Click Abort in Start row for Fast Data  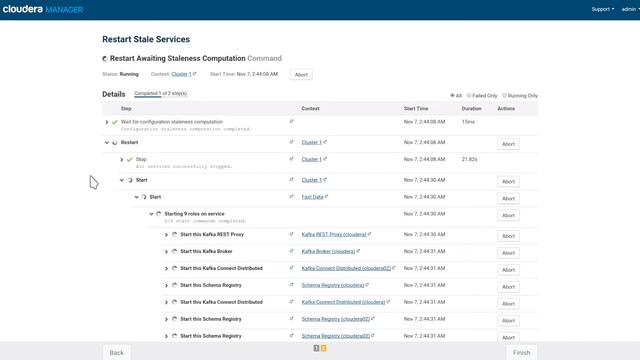(x=508, y=198)
